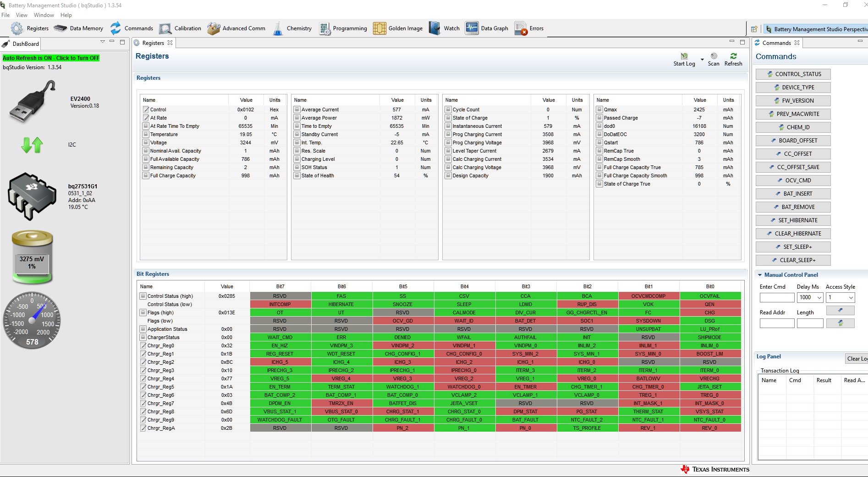Select the State of Health register row

(364, 175)
